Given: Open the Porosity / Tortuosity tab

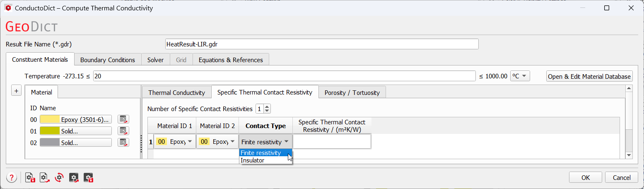Looking at the screenshot, I should (352, 92).
